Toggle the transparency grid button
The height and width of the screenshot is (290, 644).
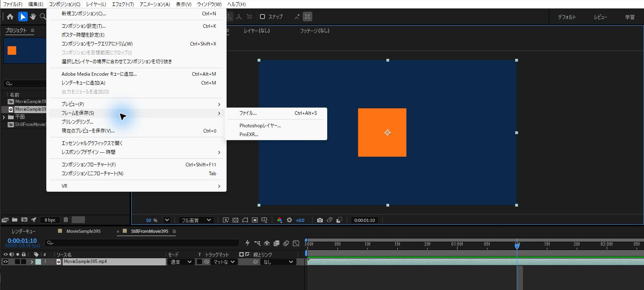click(235, 220)
